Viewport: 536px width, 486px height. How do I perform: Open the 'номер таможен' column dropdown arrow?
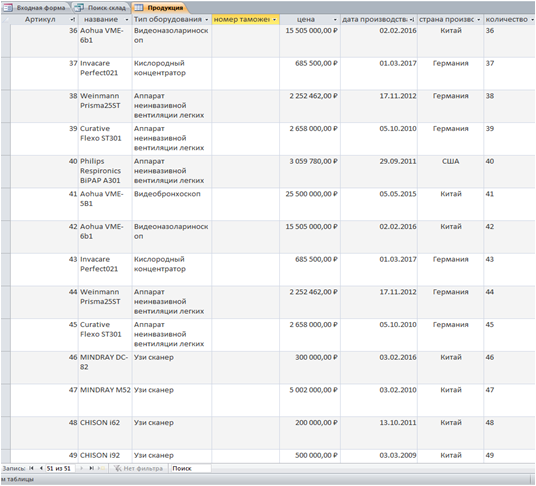[274, 19]
